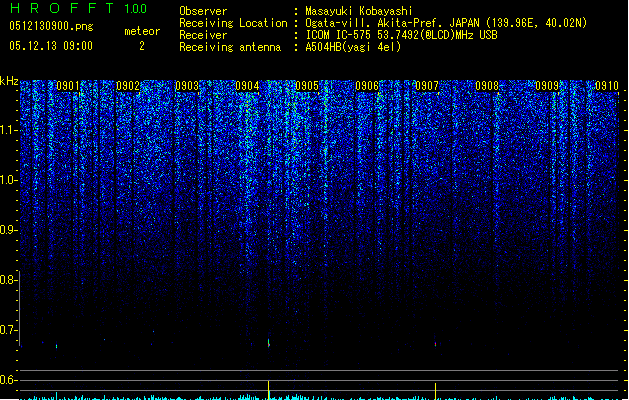The image size is (629, 400).
Task: Click the 0.9 frequency axis label
Action: point(8,230)
